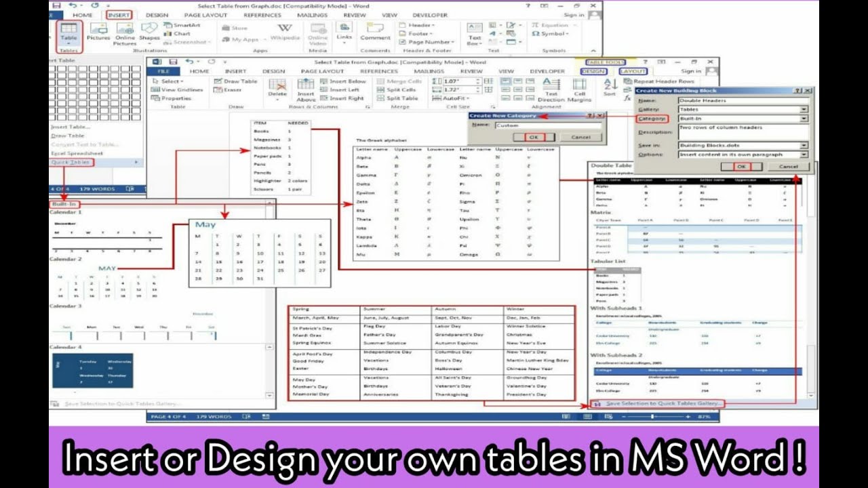Open the Table Tools LAYOUT tab
The height and width of the screenshot is (488, 868).
pyautogui.click(x=632, y=71)
